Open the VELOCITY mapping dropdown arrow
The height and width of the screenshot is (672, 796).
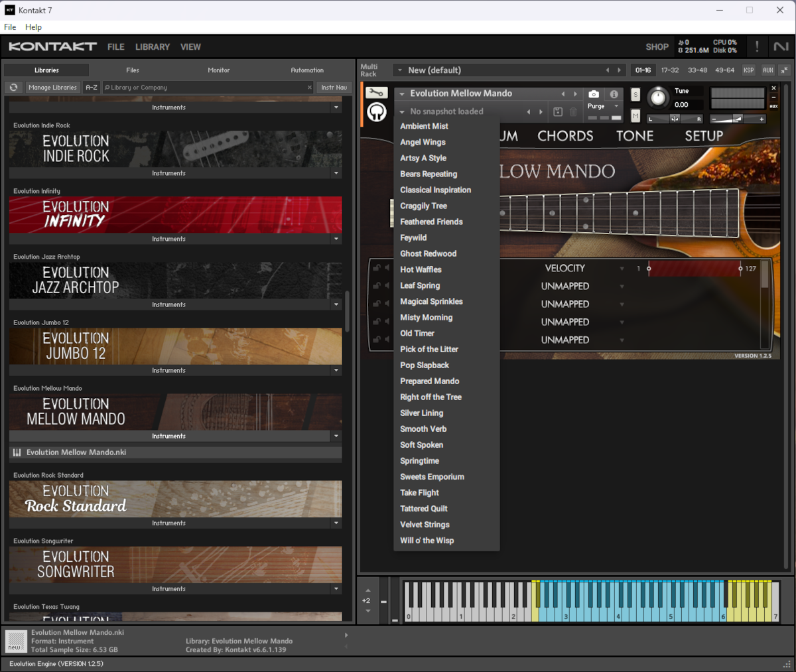622,269
